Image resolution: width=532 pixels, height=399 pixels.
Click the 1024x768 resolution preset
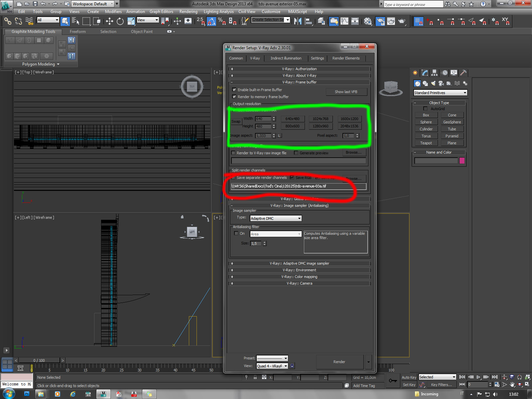(x=320, y=119)
